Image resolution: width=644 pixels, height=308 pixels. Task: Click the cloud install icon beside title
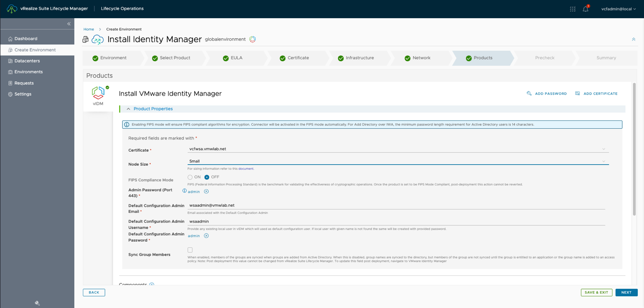(x=98, y=40)
